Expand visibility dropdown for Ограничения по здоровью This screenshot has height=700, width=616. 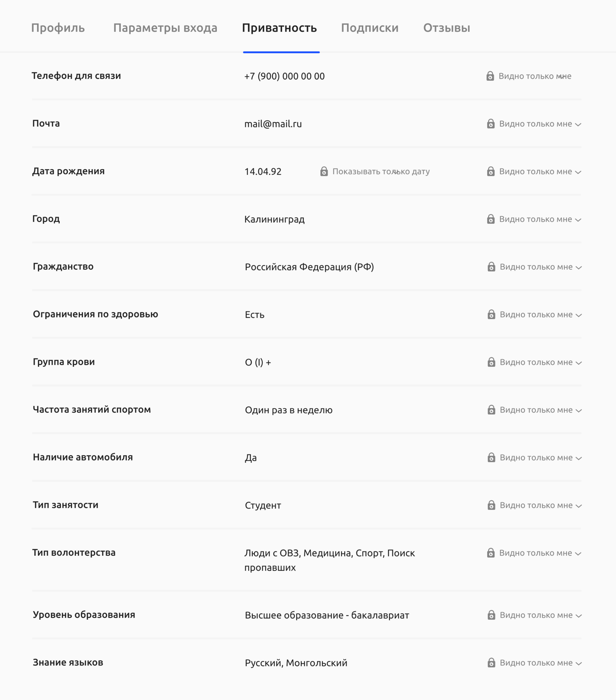(x=579, y=315)
